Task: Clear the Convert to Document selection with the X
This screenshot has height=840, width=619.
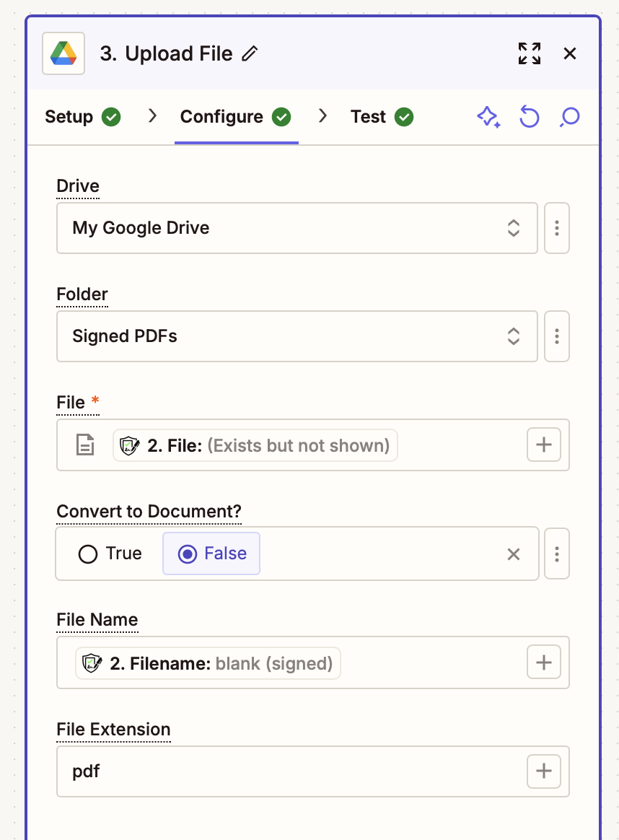Action: pos(513,554)
